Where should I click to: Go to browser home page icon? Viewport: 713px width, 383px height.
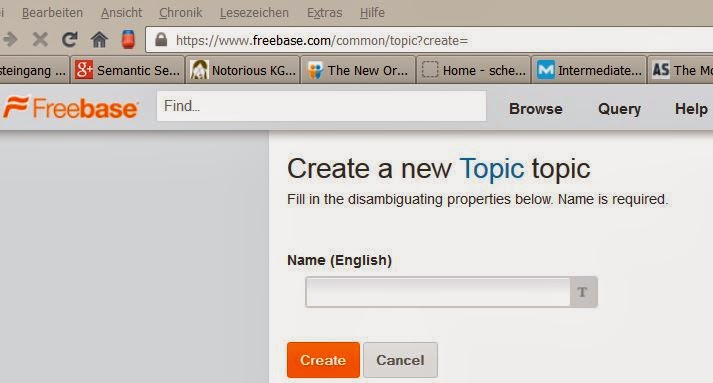pyautogui.click(x=99, y=40)
